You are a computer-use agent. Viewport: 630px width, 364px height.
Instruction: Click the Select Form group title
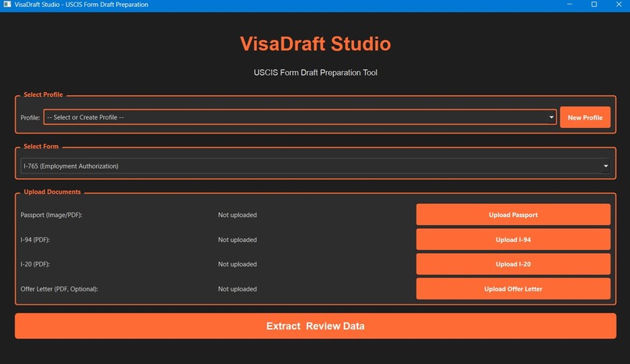coord(41,147)
